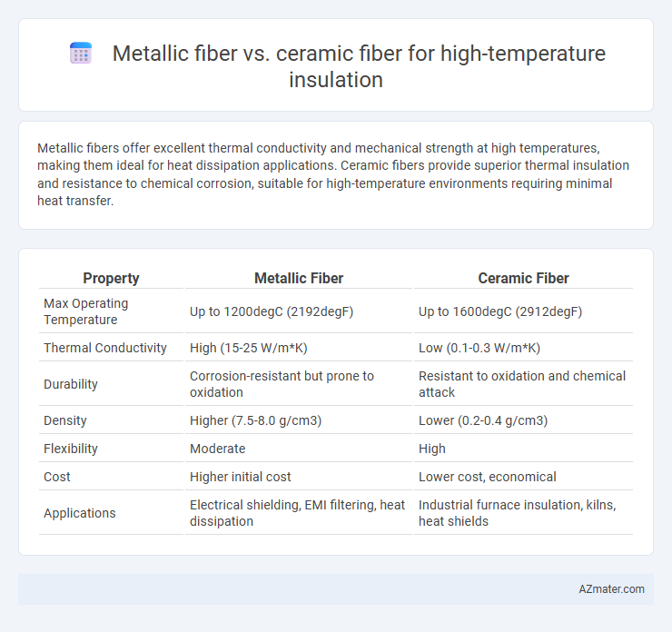Open the AZmater.com link
672x632 pixels.
point(611,589)
